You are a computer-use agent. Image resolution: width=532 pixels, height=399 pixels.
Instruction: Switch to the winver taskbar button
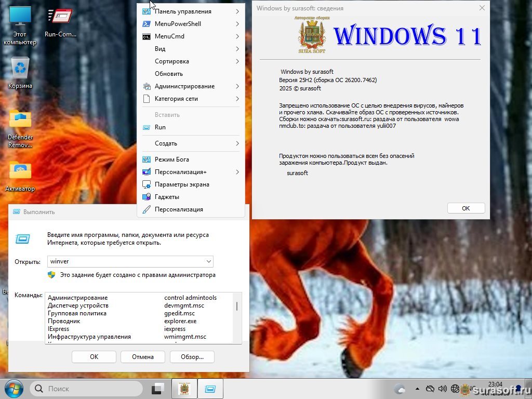coord(184,389)
